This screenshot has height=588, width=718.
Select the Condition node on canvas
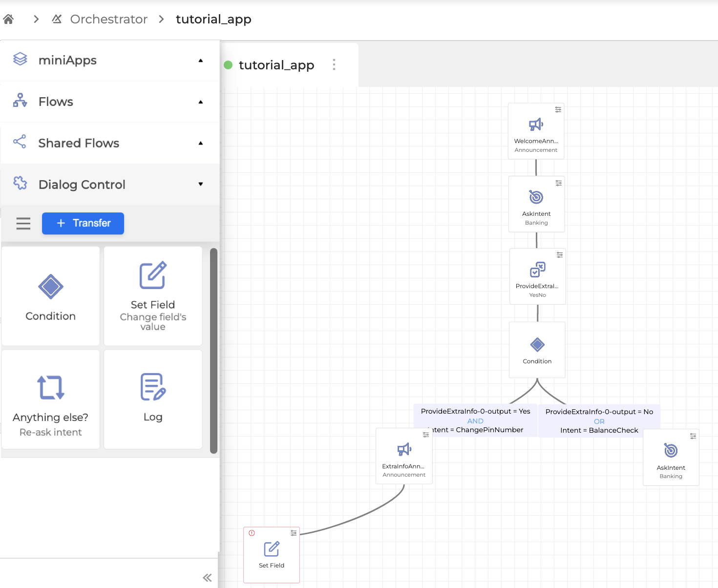[537, 350]
